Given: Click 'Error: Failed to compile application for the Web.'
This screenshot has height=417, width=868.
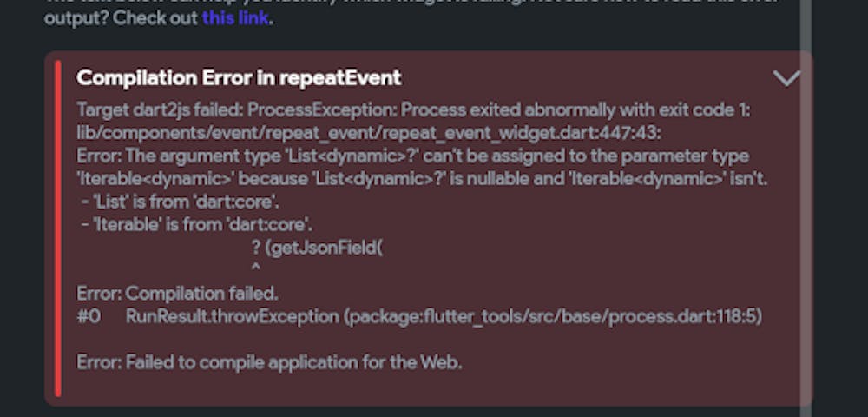Looking at the screenshot, I should tap(269, 363).
